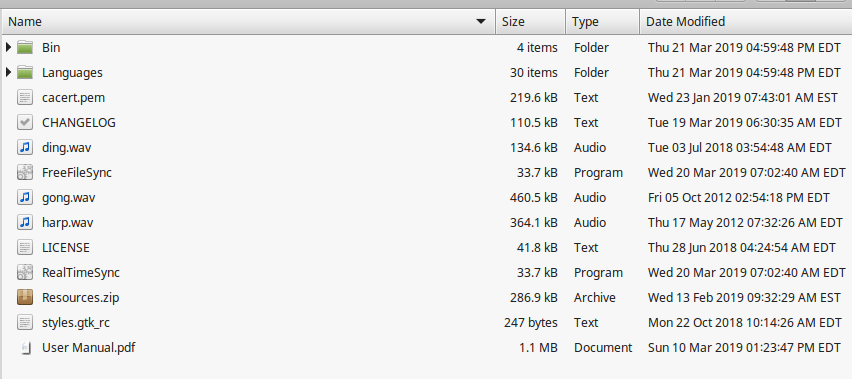852x379 pixels.
Task: Click the gong.wav audio note icon
Action: click(25, 198)
